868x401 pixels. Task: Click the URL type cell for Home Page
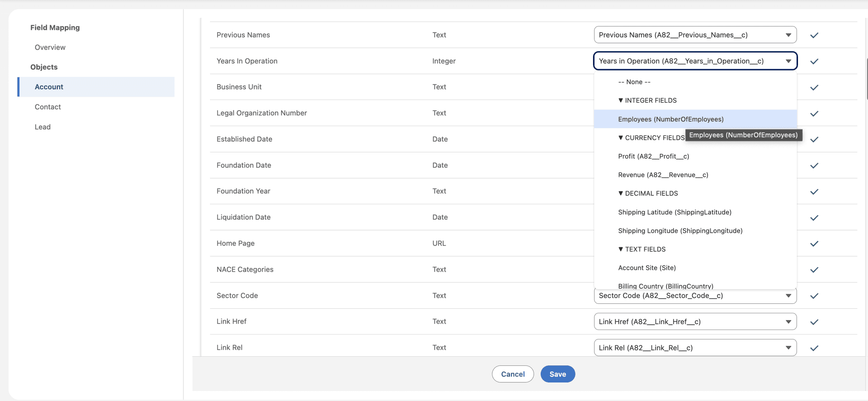(439, 243)
